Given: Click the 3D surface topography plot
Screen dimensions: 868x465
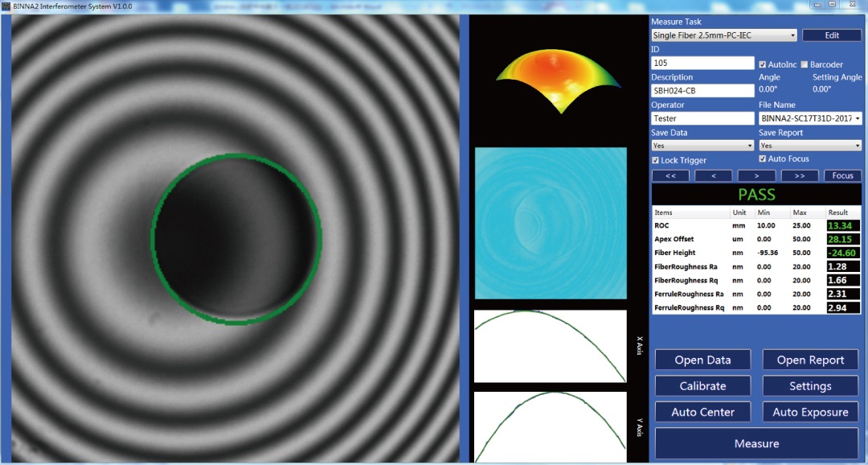Looking at the screenshot, I should point(559,80).
